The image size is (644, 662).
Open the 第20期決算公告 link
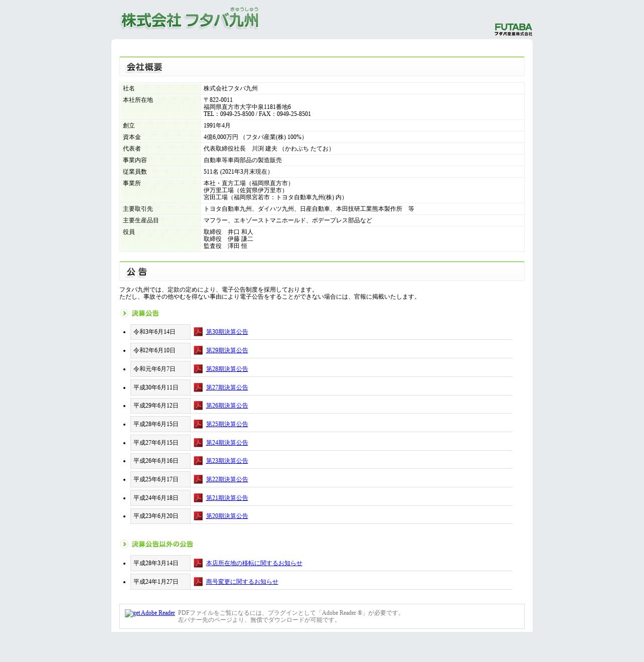(227, 516)
